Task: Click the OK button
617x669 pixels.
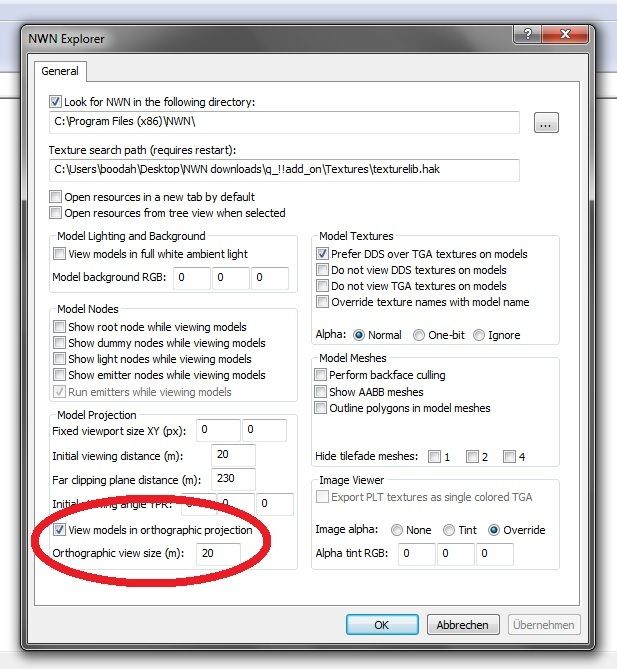Action: (x=382, y=624)
